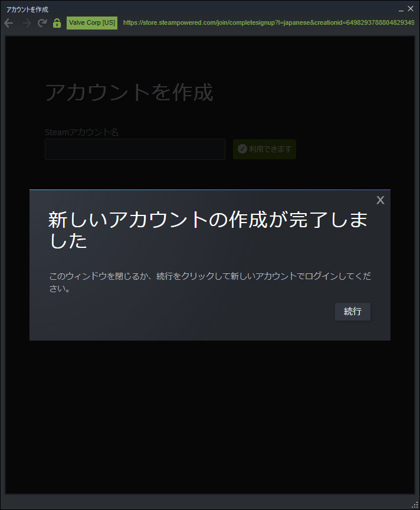Select the store.steampowered.com URL text

pyautogui.click(x=268, y=23)
